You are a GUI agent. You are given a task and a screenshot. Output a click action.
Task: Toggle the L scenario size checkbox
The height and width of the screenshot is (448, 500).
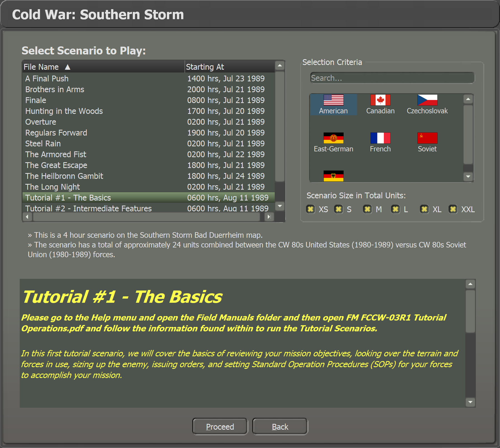(396, 209)
